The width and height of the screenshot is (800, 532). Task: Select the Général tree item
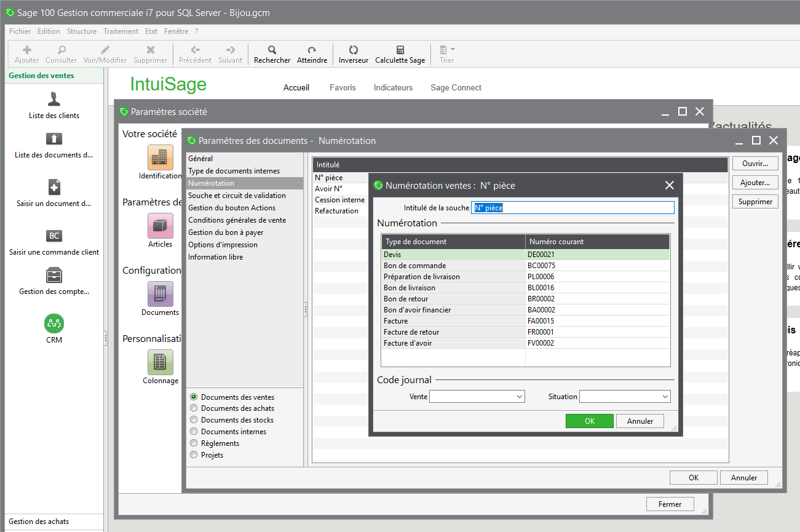coord(200,159)
